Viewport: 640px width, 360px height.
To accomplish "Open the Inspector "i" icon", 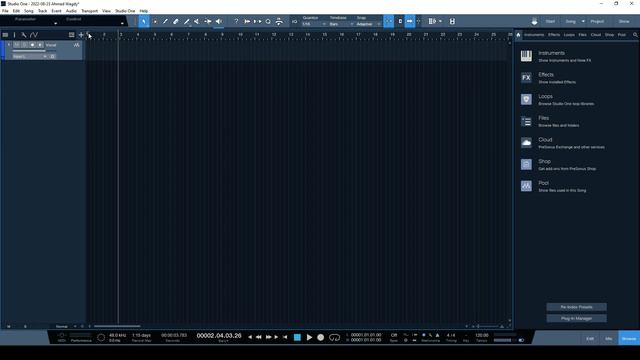I will (14, 35).
